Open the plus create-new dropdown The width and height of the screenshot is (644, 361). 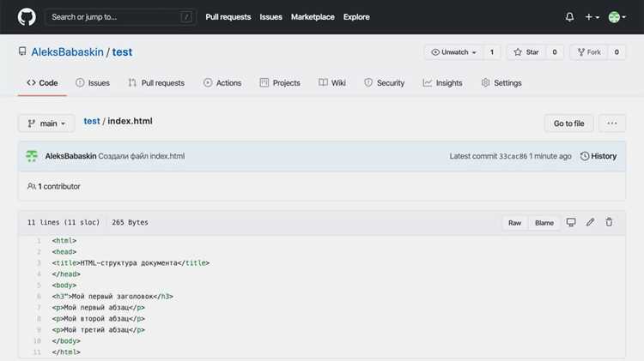coord(592,17)
